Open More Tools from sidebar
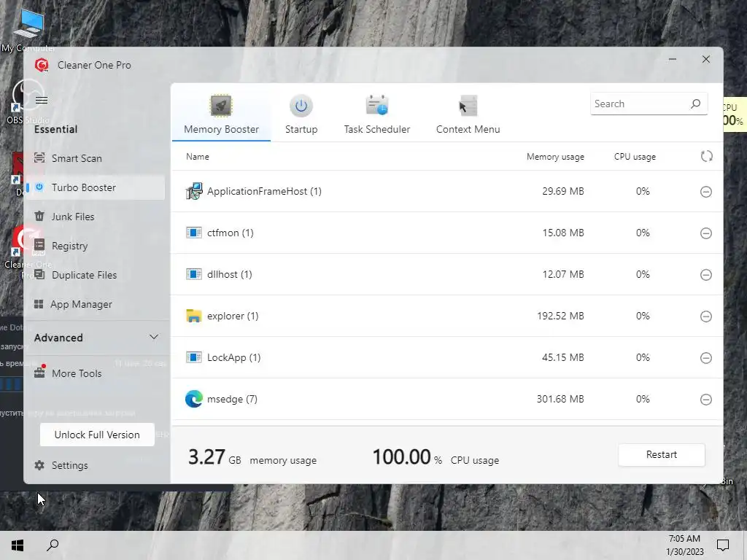Screen dimensions: 747x560 96,373
